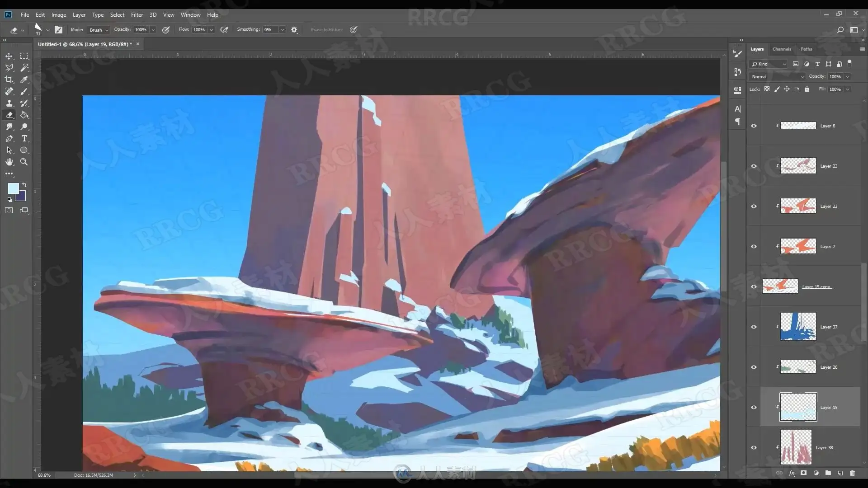Screen dimensions: 868x488
Task: Swap foreground and background colors
Action: coord(24,185)
